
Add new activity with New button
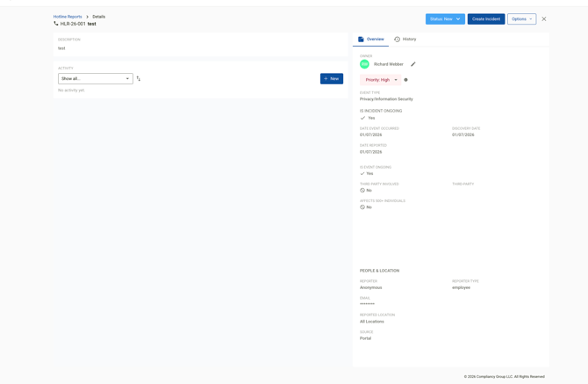pos(331,78)
